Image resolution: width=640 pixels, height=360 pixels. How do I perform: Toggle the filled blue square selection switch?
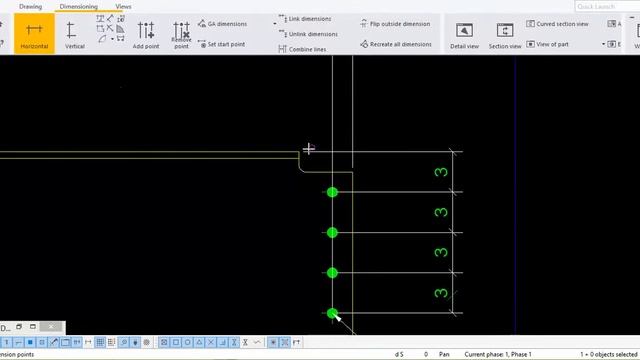pos(30,342)
